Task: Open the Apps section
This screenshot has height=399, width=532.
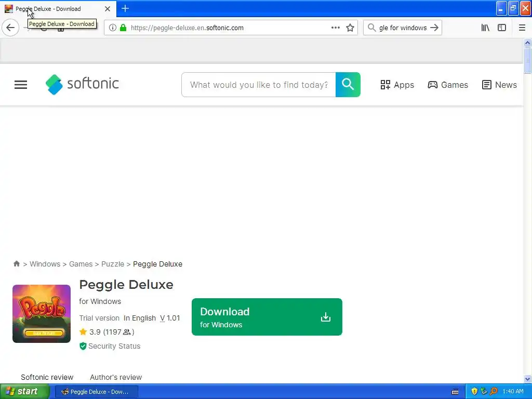Action: [397, 85]
